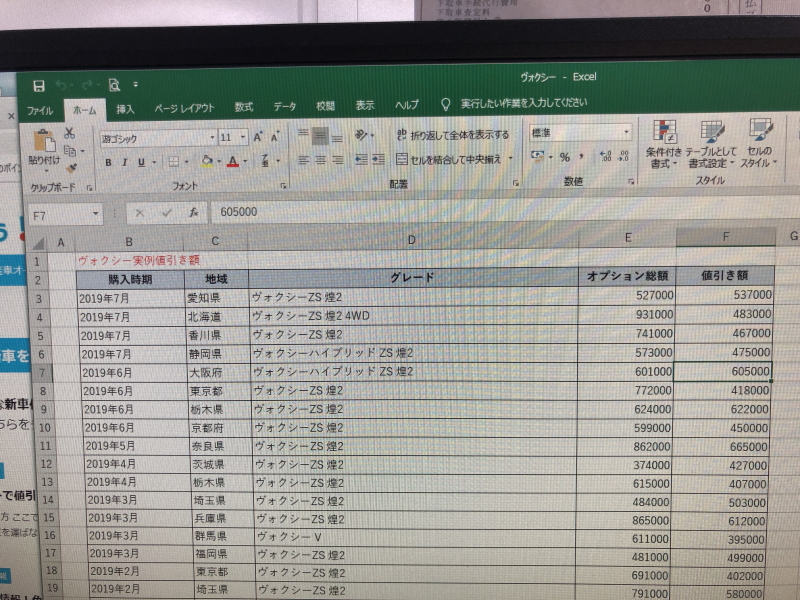Select the Format Painter brush icon
Viewport: 800px width, 600px height.
coord(71,167)
